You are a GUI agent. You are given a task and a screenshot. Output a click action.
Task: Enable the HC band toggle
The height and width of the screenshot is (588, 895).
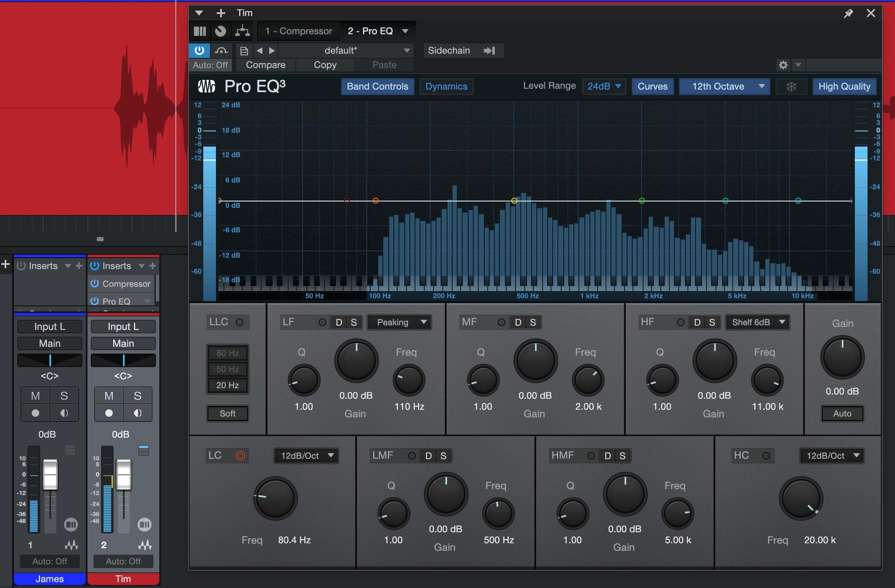point(766,456)
